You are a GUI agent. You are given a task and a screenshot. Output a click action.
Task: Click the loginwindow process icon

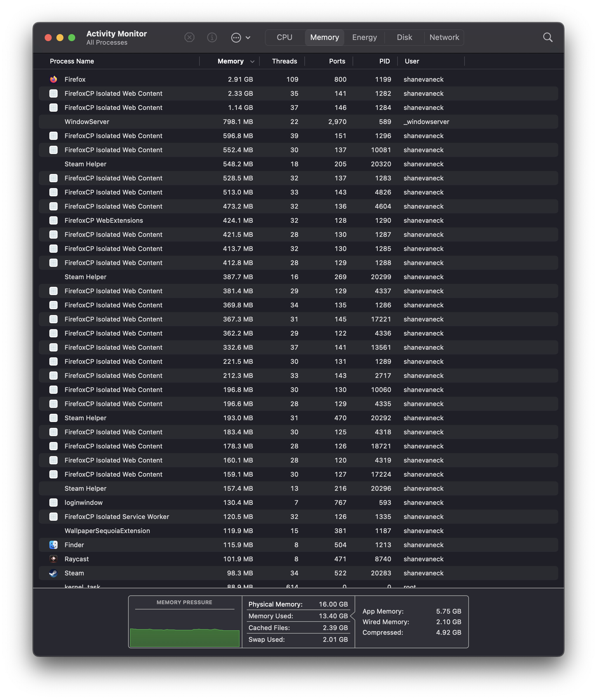pos(53,503)
